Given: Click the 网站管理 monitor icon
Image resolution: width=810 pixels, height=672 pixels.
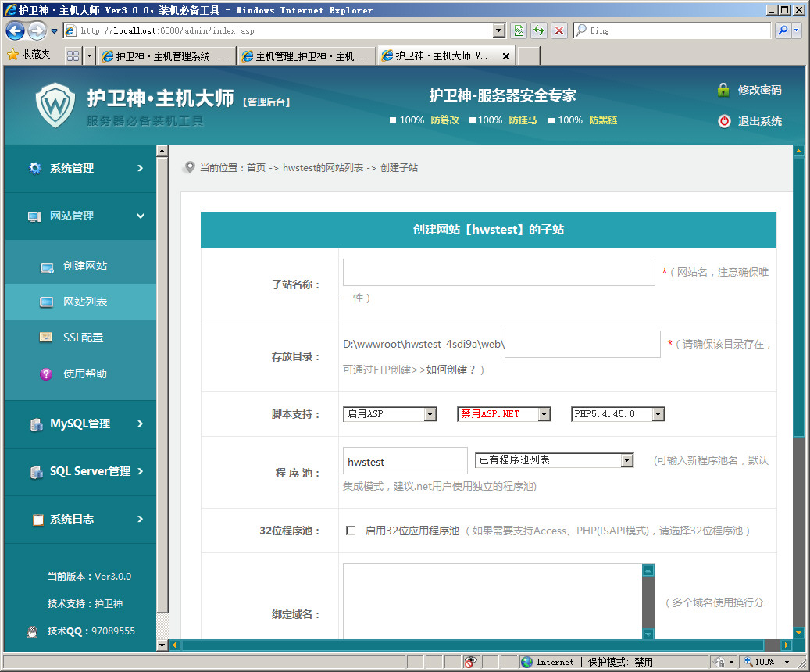Looking at the screenshot, I should coord(34,216).
